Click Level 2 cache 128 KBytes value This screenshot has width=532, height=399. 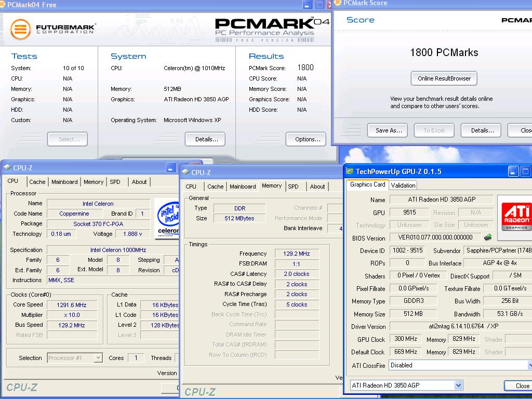[x=160, y=325]
